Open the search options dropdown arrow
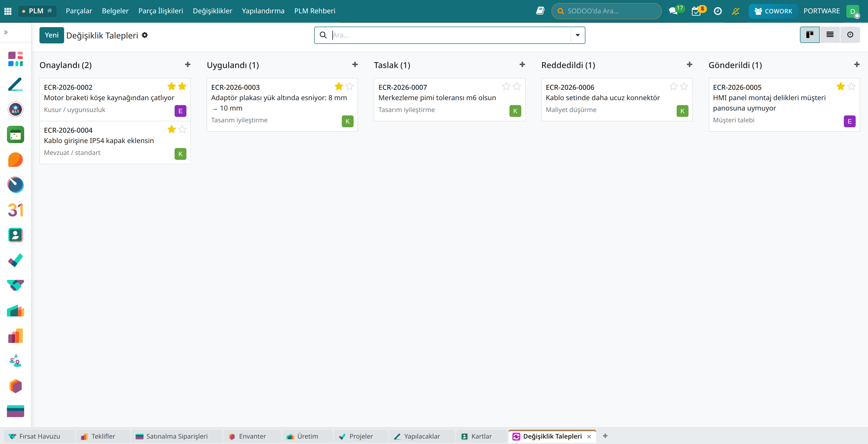The width and height of the screenshot is (868, 444). pos(578,35)
